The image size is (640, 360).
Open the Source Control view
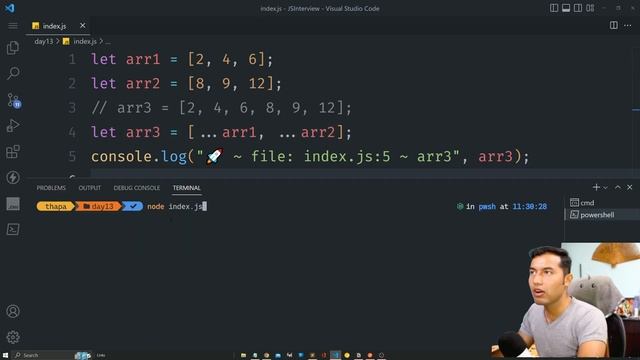click(13, 100)
